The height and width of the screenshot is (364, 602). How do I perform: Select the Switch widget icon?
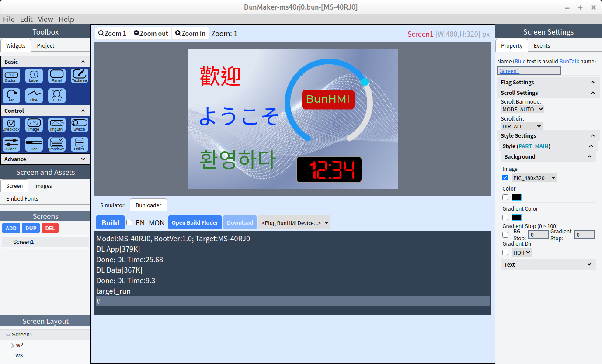point(79,125)
